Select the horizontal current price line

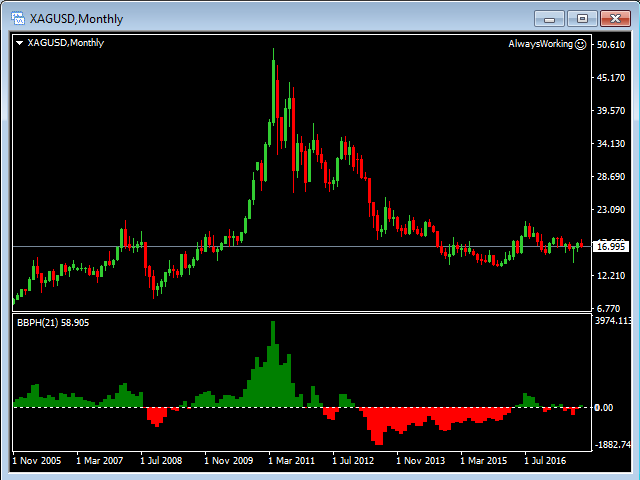300,246
